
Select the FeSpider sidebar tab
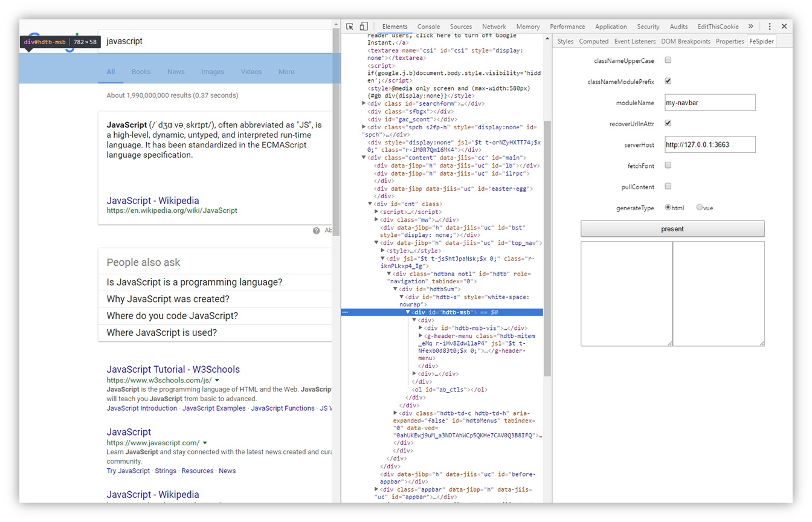coord(761,42)
